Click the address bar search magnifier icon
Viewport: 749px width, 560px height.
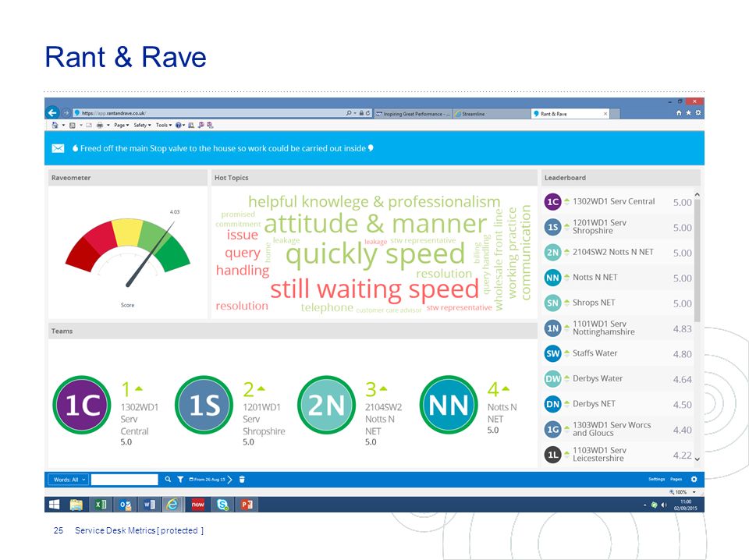click(x=349, y=113)
